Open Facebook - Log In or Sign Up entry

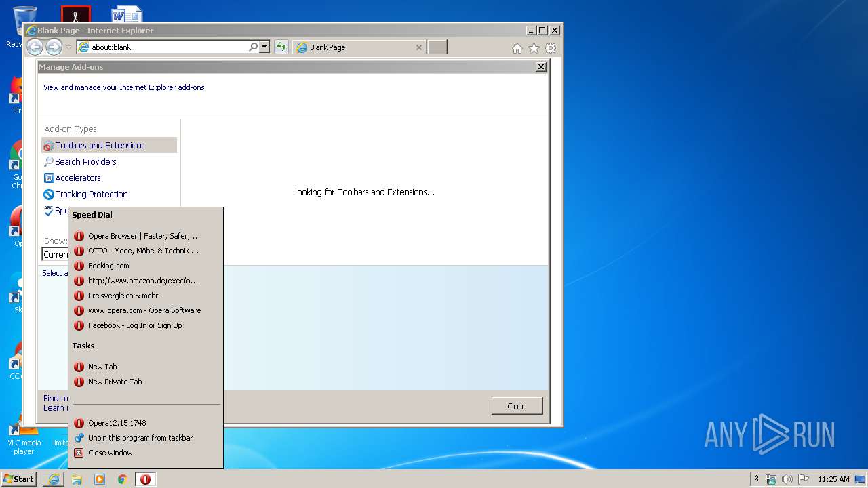tap(146, 325)
